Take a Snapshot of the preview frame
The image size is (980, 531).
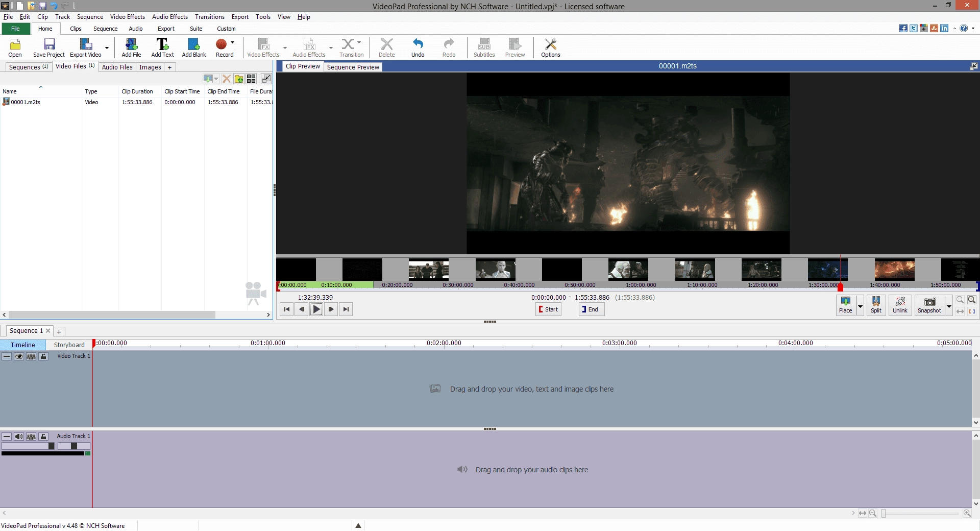(929, 305)
